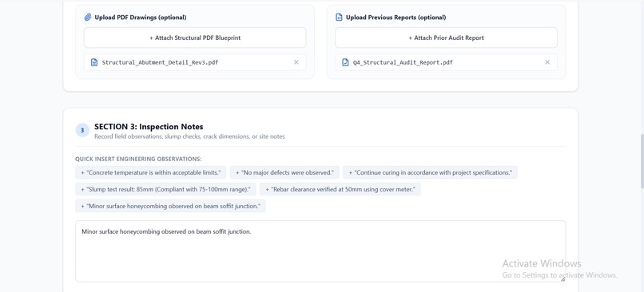Remove Q4_Structural_Audit_Report.pdf attachment
This screenshot has width=644, height=292.
pyautogui.click(x=547, y=62)
